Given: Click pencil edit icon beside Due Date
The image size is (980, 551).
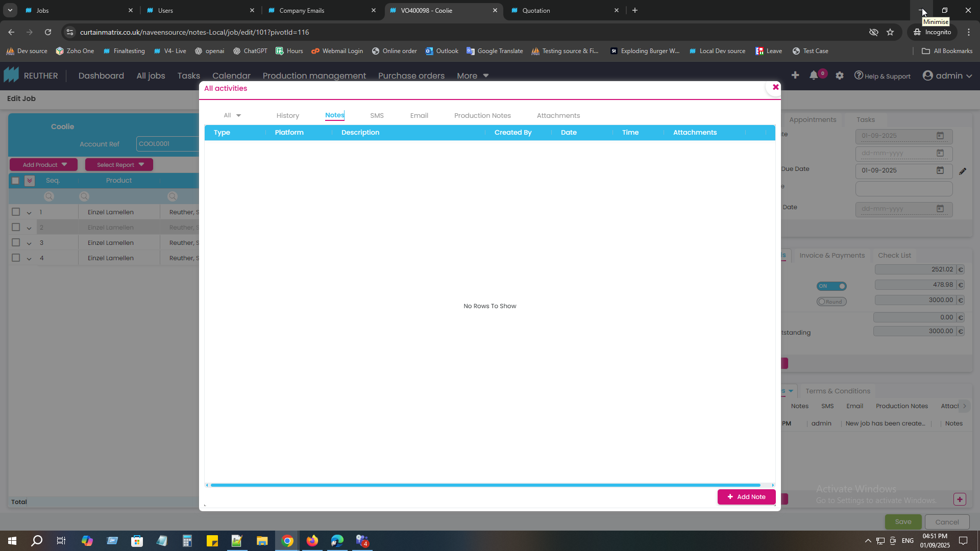Looking at the screenshot, I should point(963,171).
